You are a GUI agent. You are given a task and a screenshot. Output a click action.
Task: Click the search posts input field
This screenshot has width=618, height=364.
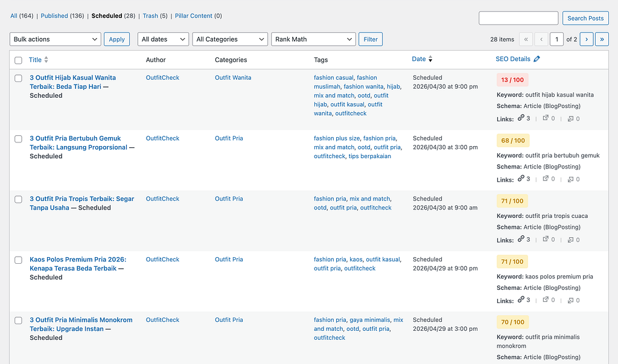518,18
